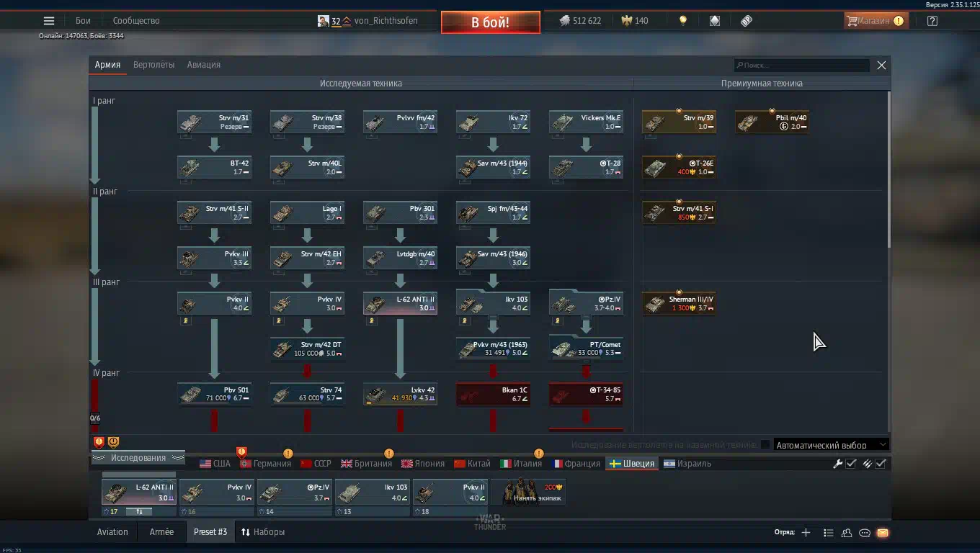Select the Lvkv 42 vehicle card

[x=400, y=395]
